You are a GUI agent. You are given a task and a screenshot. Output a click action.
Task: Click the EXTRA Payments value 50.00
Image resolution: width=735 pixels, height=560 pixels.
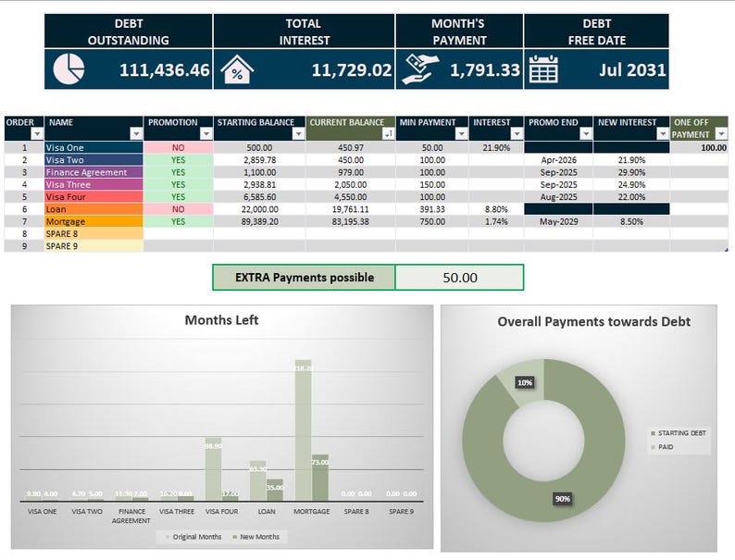point(460,278)
